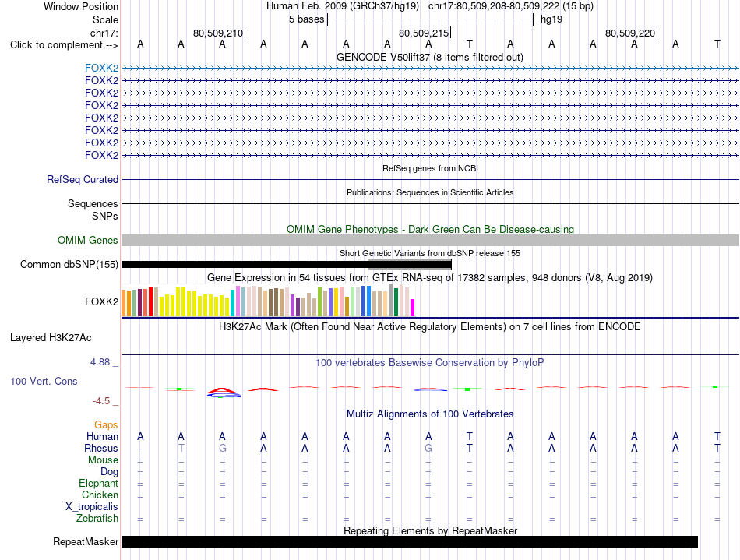Click the magenta bar in GTEx chart
Image resolution: width=740 pixels, height=560 pixels.
(x=413, y=308)
